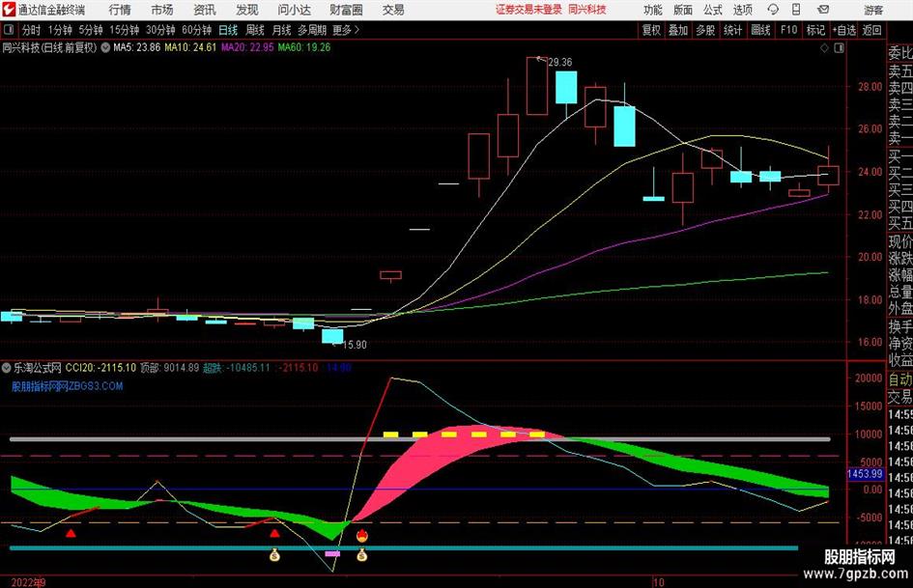Open the 功能 menu

pos(653,10)
